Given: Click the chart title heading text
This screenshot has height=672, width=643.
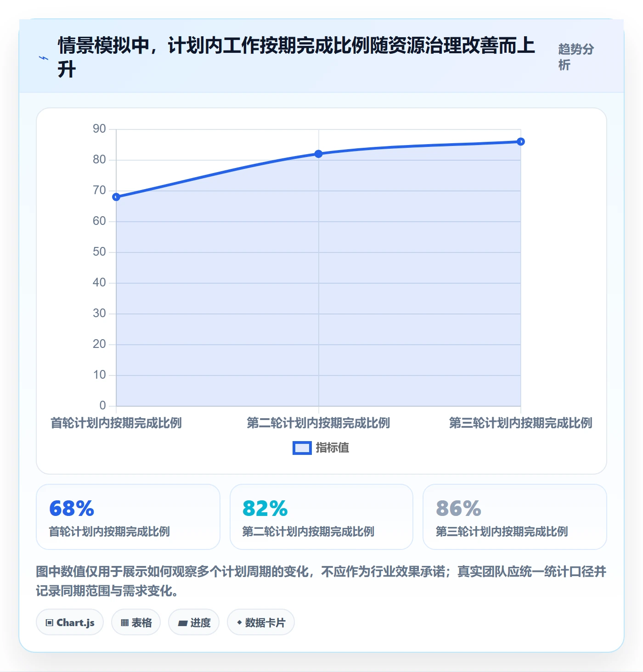Looking at the screenshot, I should coord(296,57).
